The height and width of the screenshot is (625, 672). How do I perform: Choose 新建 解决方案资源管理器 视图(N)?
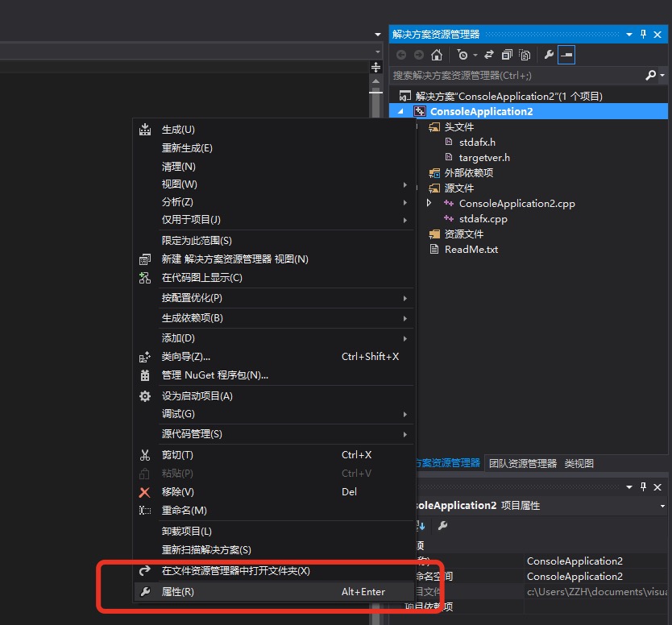tap(273, 259)
